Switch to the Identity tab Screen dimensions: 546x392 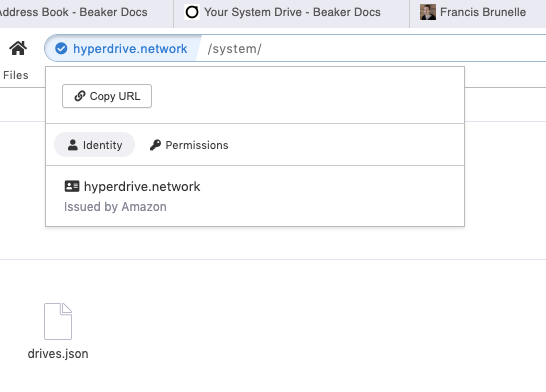(x=94, y=145)
